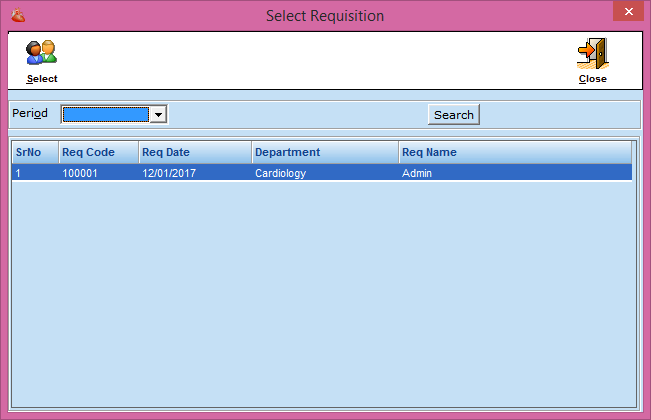Click the Req Name column header
The image size is (651, 420).
point(514,152)
